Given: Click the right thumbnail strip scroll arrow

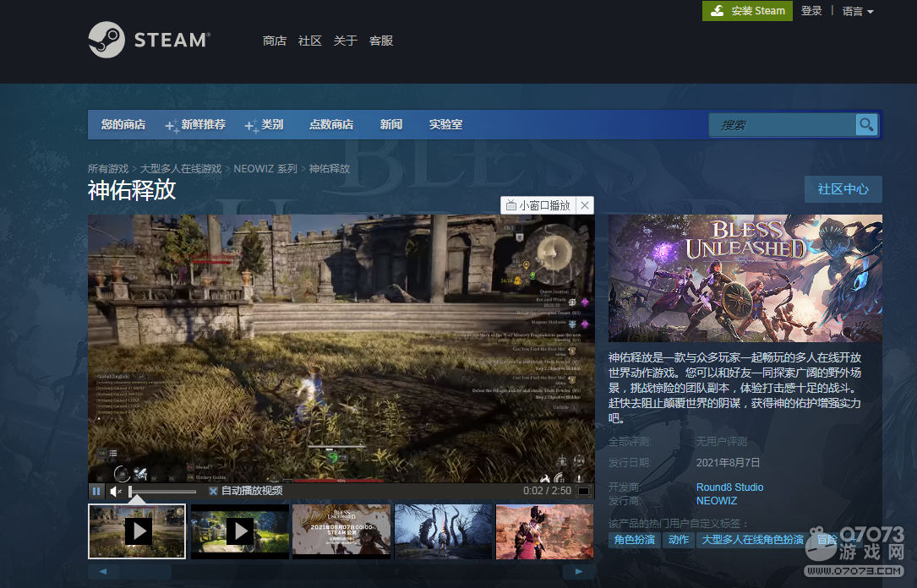Looking at the screenshot, I should tap(579, 571).
